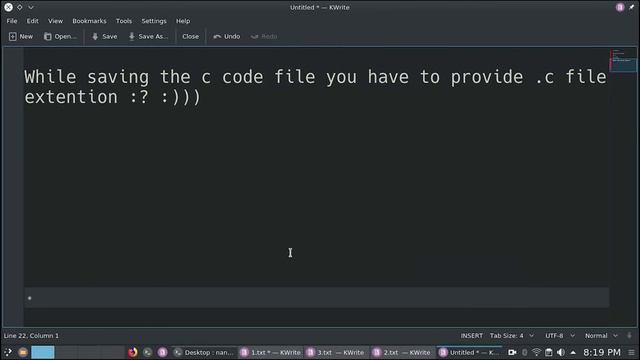Open clipboard tray icon
The height and width of the screenshot is (360, 640).
tap(549, 352)
